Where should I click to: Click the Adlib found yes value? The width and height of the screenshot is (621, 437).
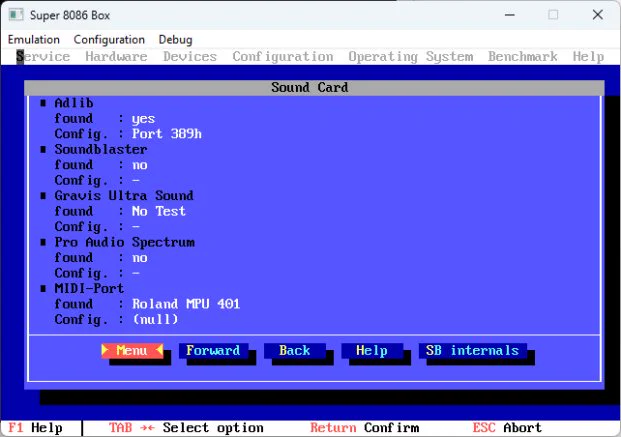(143, 118)
